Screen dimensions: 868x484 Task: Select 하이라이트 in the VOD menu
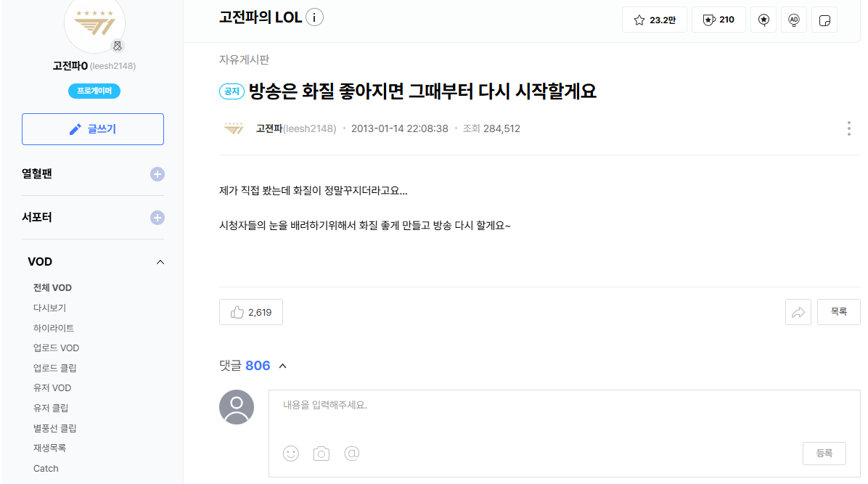[53, 328]
